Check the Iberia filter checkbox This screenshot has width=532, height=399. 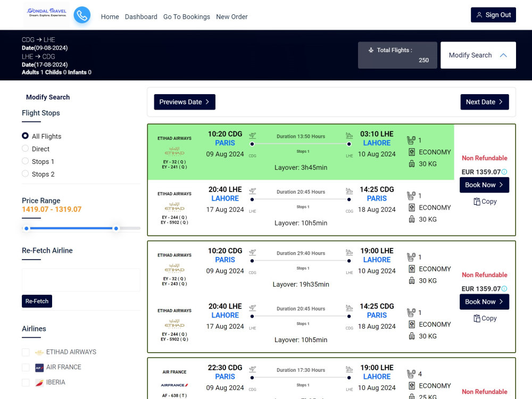point(26,383)
